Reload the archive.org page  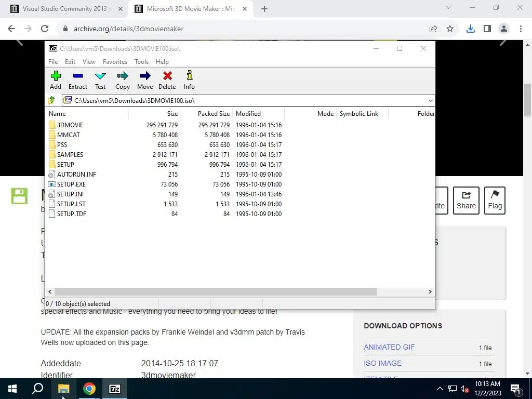tap(45, 29)
